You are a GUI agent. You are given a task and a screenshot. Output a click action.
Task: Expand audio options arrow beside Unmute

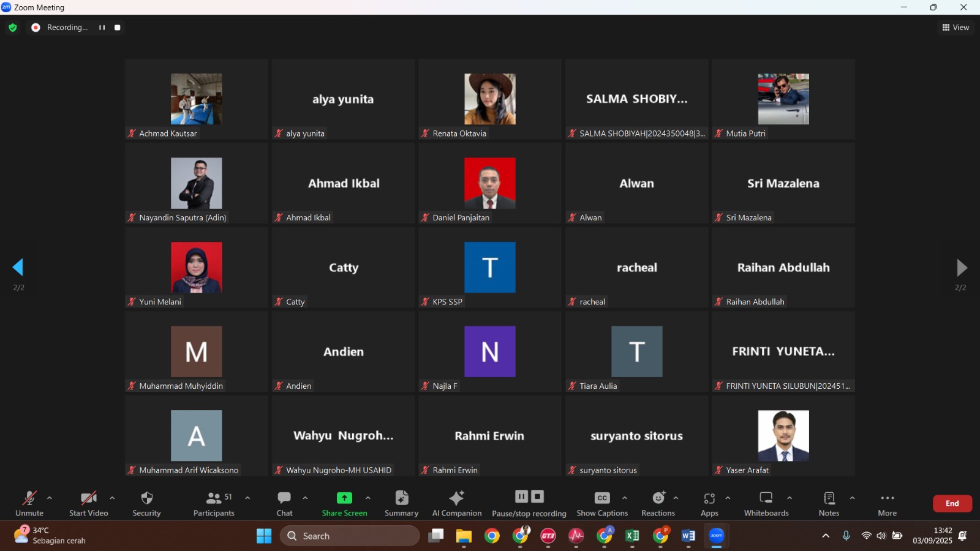click(x=50, y=498)
